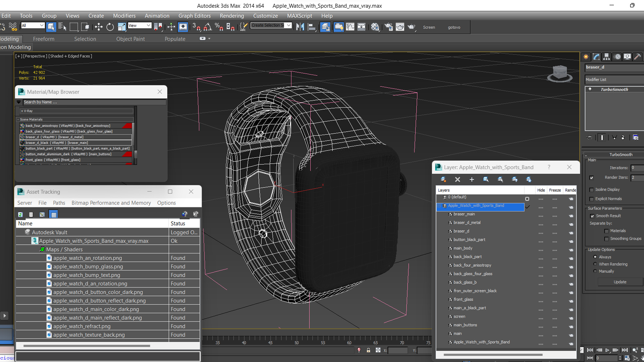Toggle the Smooth Result checkbox

(592, 216)
